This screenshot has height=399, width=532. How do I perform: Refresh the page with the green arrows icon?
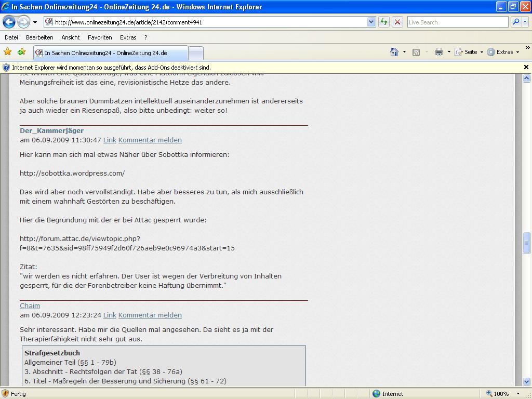coord(384,22)
